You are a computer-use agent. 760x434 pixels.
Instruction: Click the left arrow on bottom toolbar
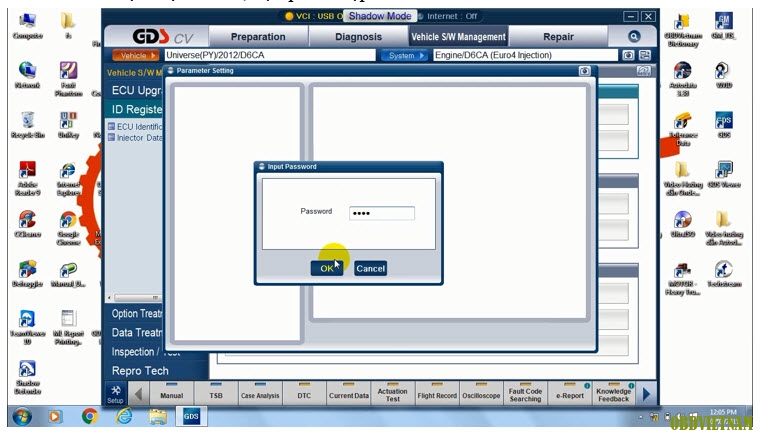click(138, 394)
